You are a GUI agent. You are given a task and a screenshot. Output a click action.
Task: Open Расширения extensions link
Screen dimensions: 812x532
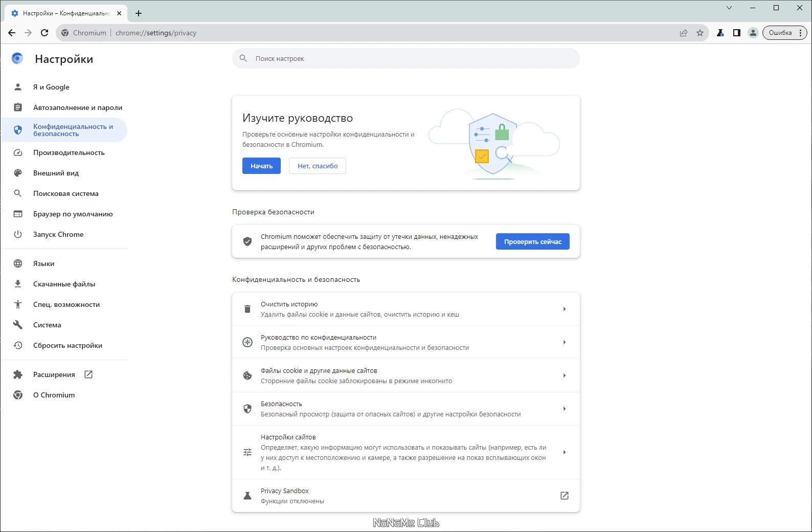click(x=64, y=374)
